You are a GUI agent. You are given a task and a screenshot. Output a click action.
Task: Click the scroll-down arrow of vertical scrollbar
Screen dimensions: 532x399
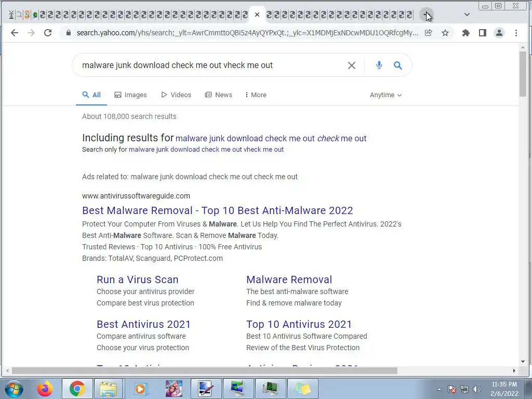523,362
